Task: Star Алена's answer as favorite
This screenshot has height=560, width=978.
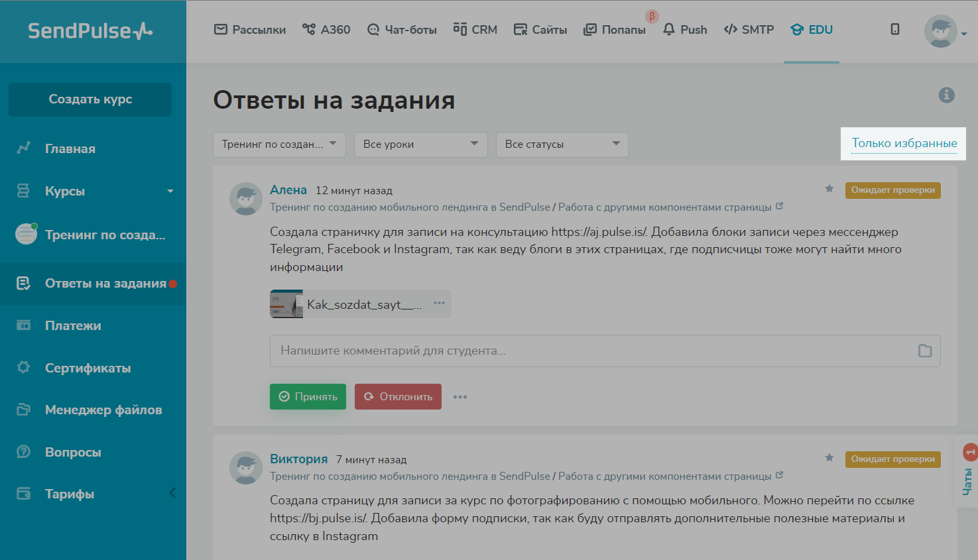Action: pyautogui.click(x=829, y=189)
